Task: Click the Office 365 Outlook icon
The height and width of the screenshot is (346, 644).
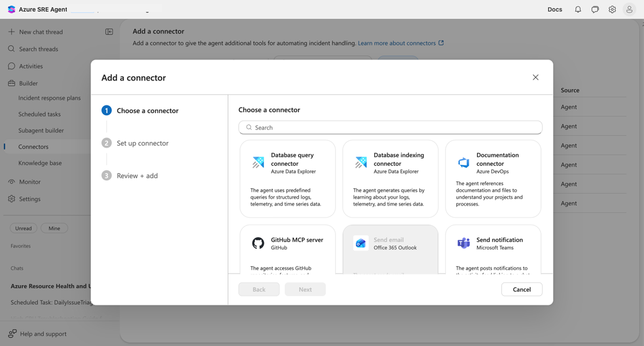Action: [361, 243]
